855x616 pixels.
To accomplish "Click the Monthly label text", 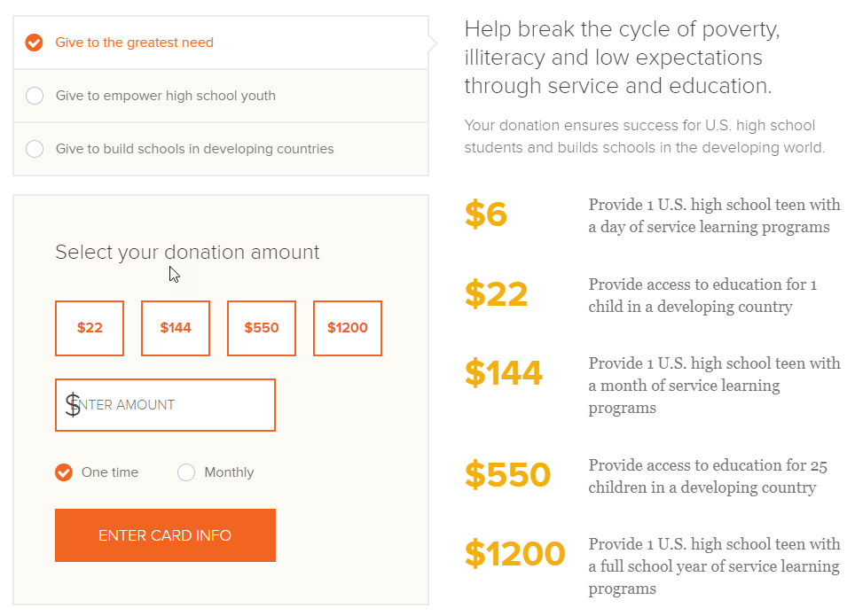I will click(229, 472).
